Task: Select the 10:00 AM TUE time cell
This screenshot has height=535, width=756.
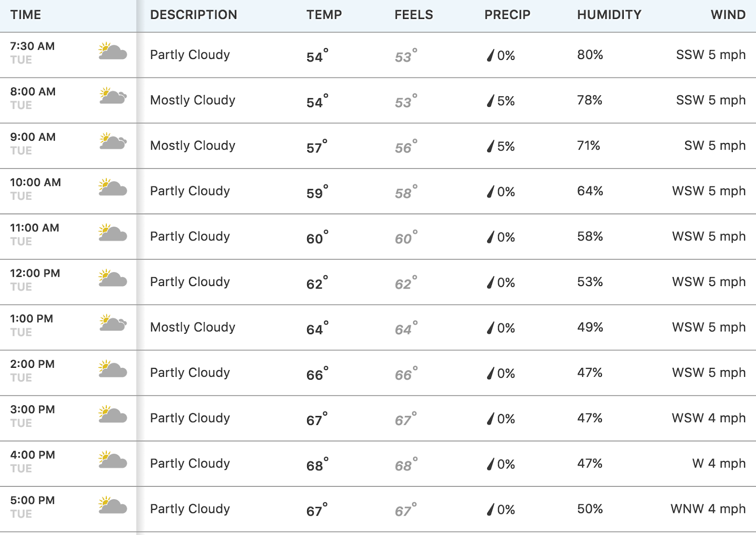Action: pos(35,188)
